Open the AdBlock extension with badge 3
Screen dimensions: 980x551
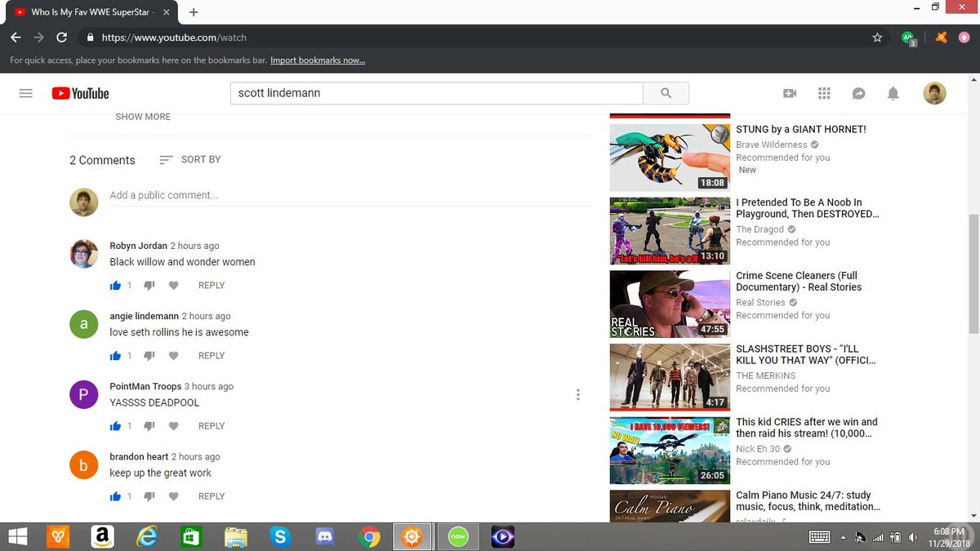(x=908, y=38)
